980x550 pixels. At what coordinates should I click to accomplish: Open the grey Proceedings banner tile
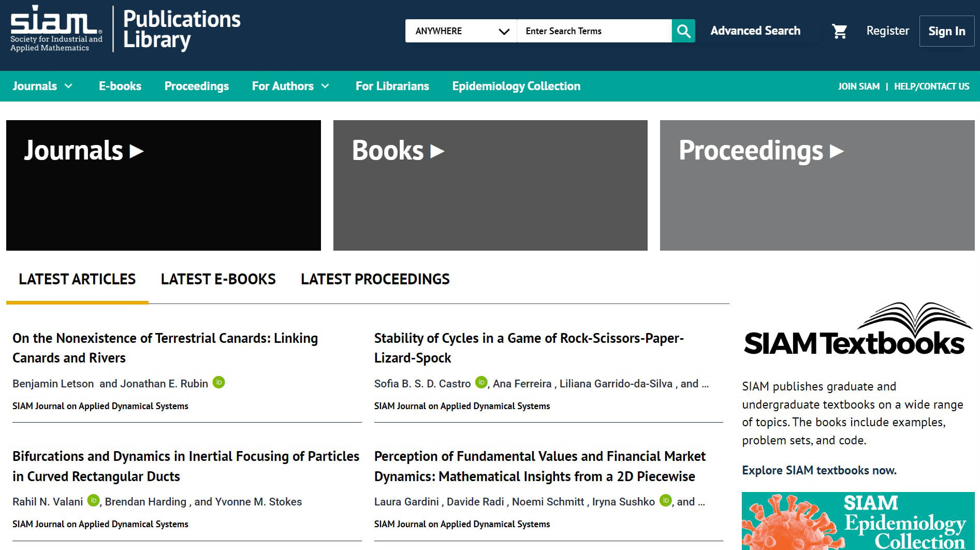coord(817,185)
